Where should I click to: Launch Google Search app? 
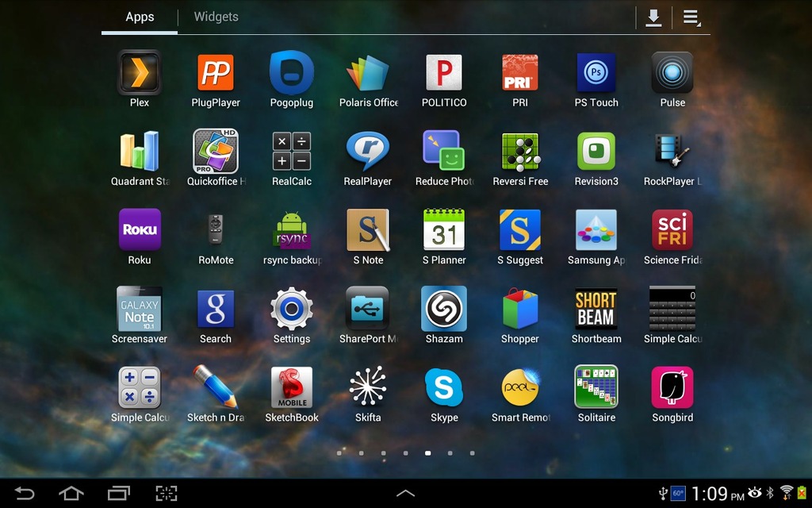(216, 309)
